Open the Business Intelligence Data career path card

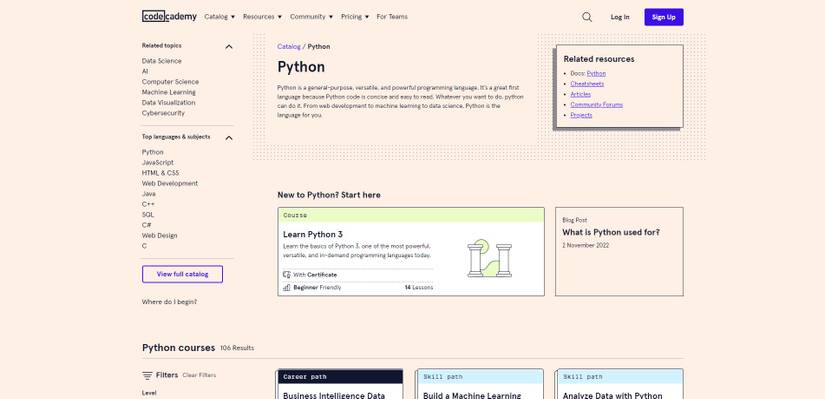[x=340, y=384]
